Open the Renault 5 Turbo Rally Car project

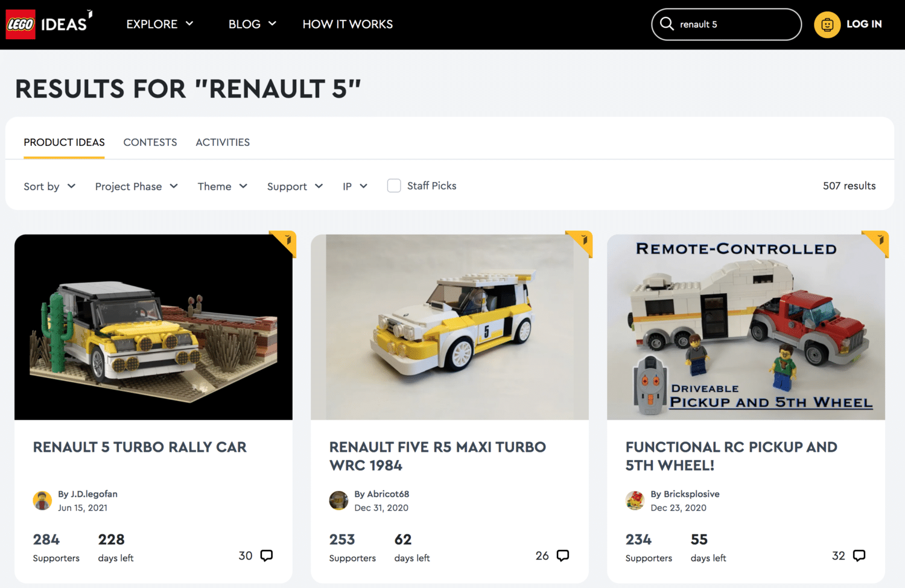click(x=139, y=447)
